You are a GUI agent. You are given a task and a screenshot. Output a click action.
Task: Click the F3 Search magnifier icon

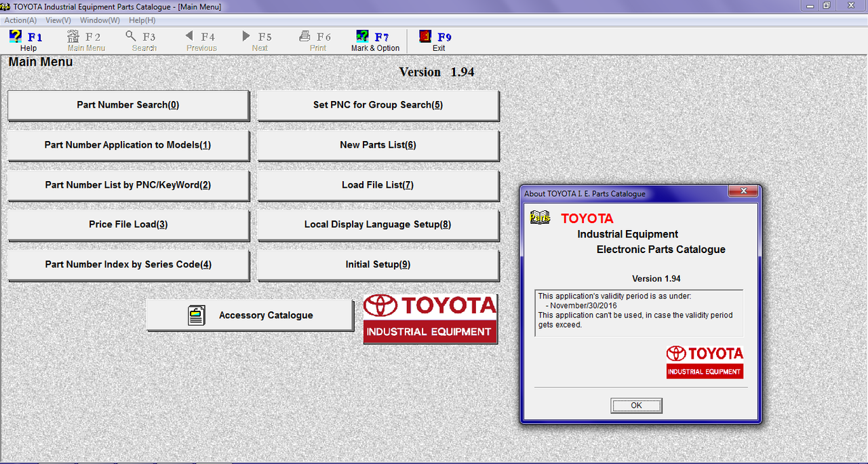[132, 37]
